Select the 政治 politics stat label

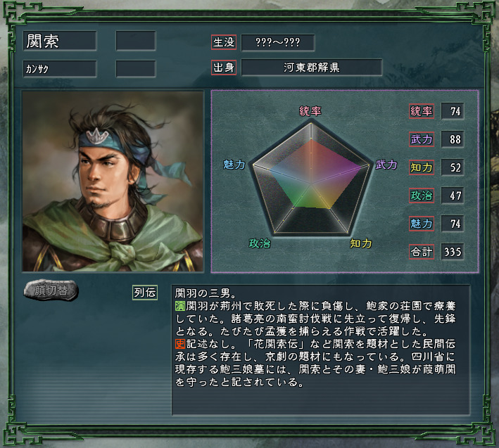click(422, 196)
